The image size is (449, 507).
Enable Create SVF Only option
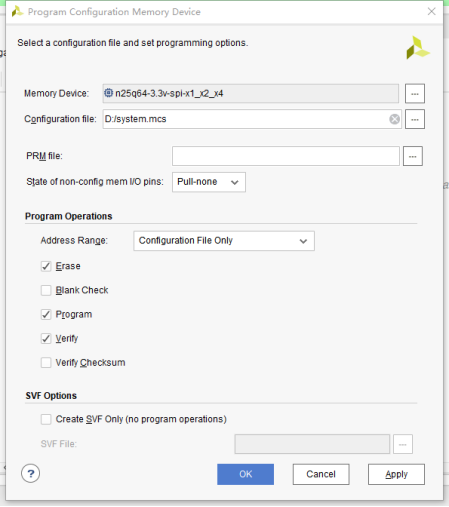(46, 419)
